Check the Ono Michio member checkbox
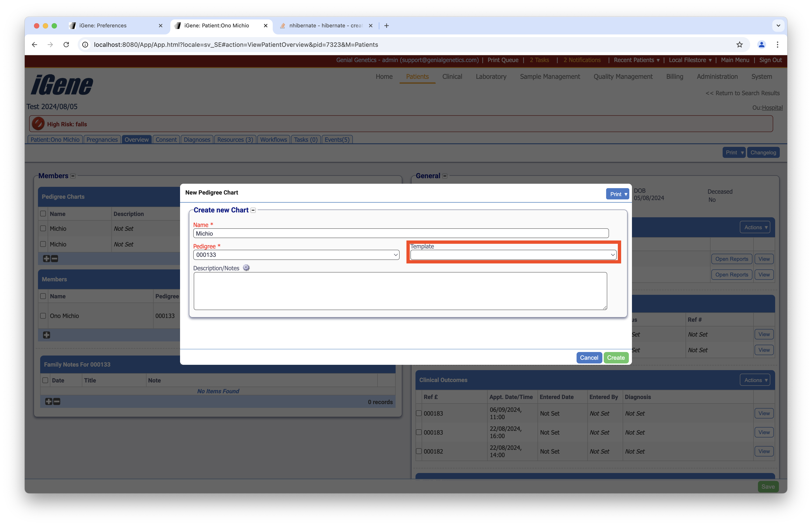This screenshot has width=812, height=526. [x=43, y=316]
